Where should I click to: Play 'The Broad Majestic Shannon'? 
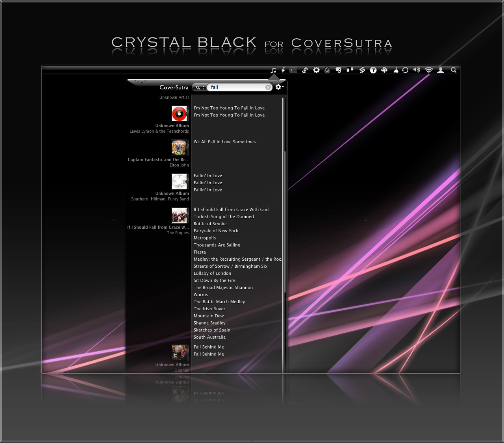tap(223, 287)
